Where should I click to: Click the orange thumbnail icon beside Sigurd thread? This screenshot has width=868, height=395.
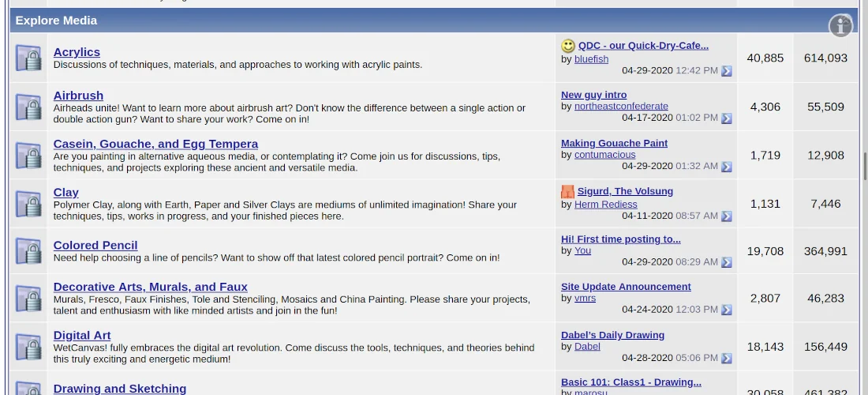point(568,191)
